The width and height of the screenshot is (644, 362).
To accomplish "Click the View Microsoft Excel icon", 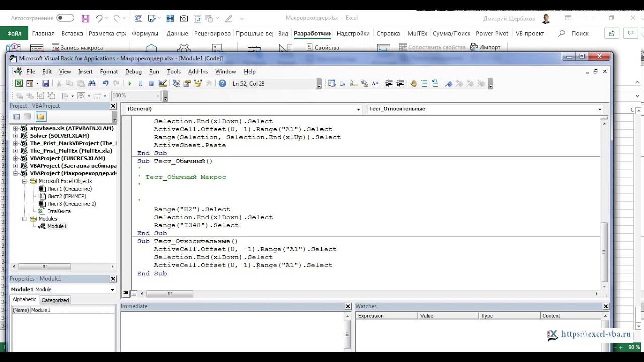I will pyautogui.click(x=19, y=84).
